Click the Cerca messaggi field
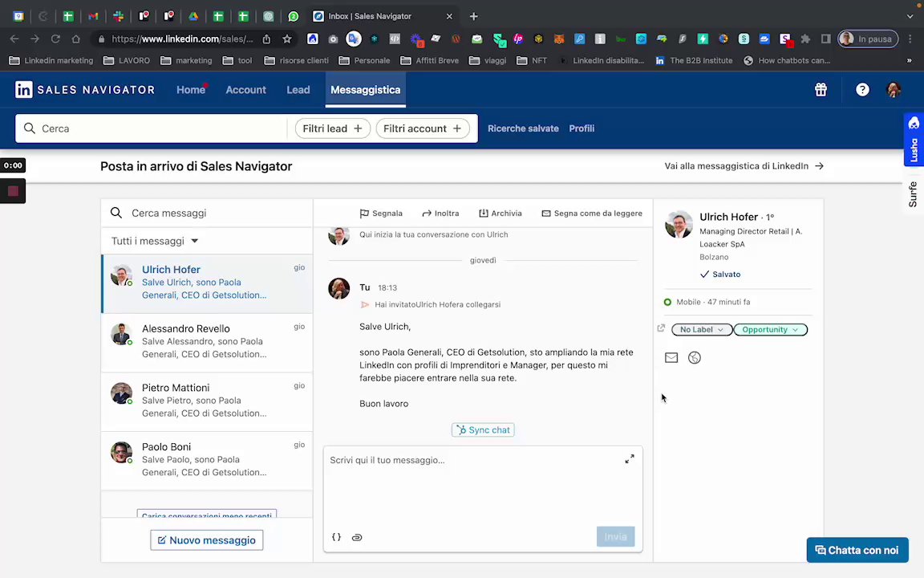The image size is (924, 578). click(207, 213)
